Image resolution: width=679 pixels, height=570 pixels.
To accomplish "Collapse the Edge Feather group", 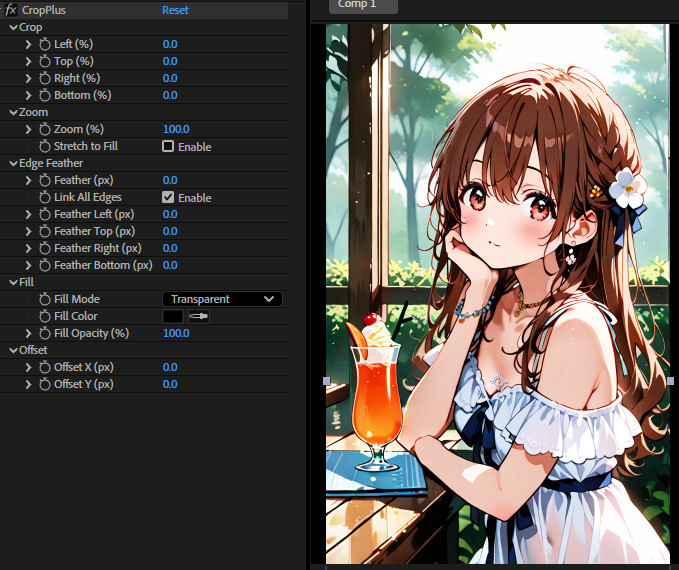I will point(13,164).
